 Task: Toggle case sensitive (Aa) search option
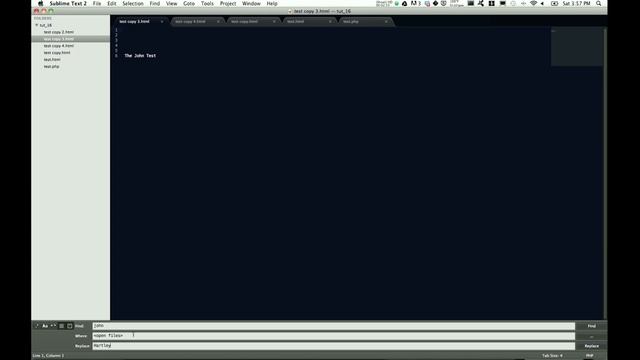45,326
